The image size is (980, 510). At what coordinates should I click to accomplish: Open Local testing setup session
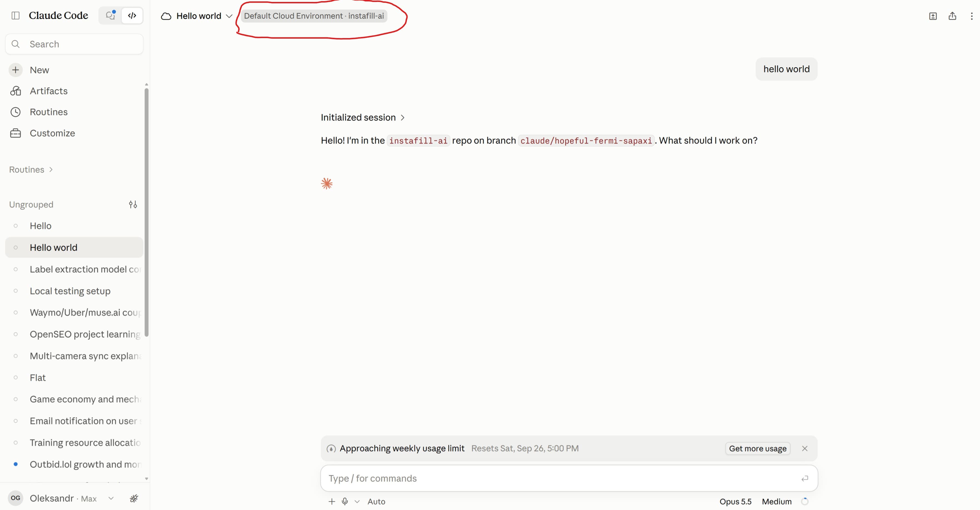(x=74, y=291)
